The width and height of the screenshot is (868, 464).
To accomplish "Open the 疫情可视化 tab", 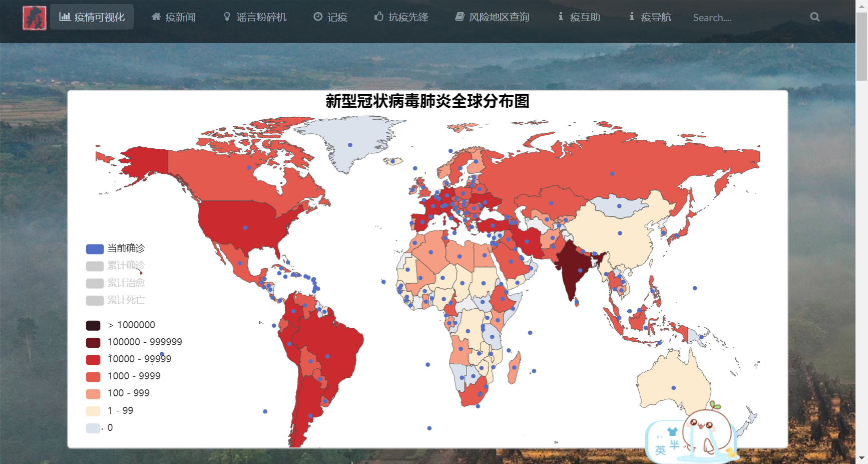I will pos(92,17).
